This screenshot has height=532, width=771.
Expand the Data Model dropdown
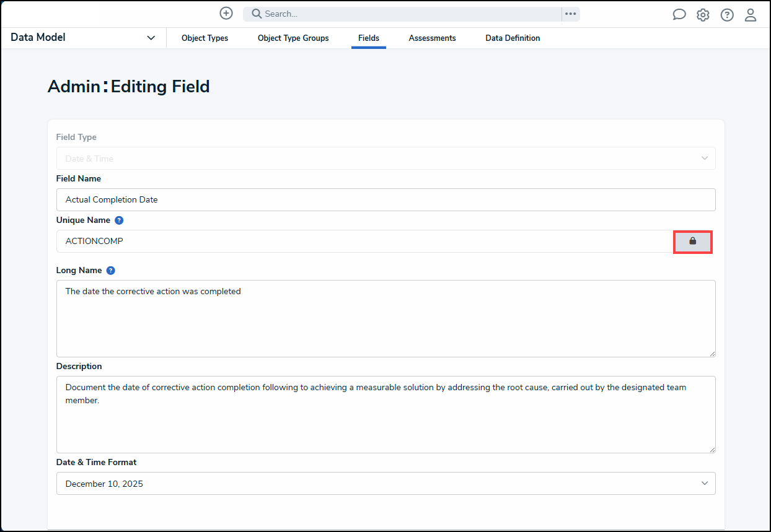point(151,38)
